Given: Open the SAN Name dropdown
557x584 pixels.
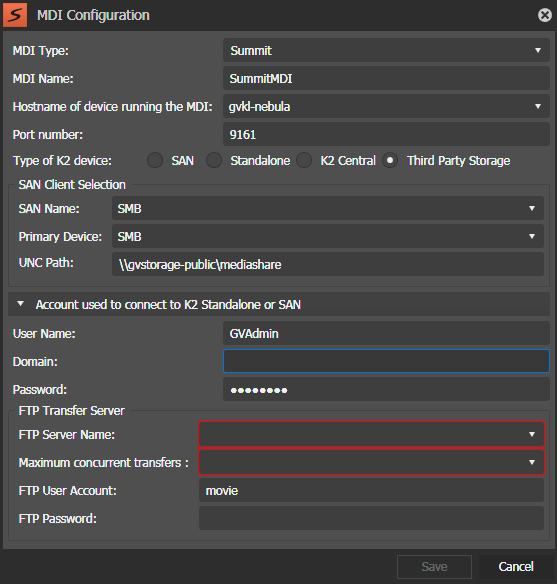Looking at the screenshot, I should click(328, 208).
